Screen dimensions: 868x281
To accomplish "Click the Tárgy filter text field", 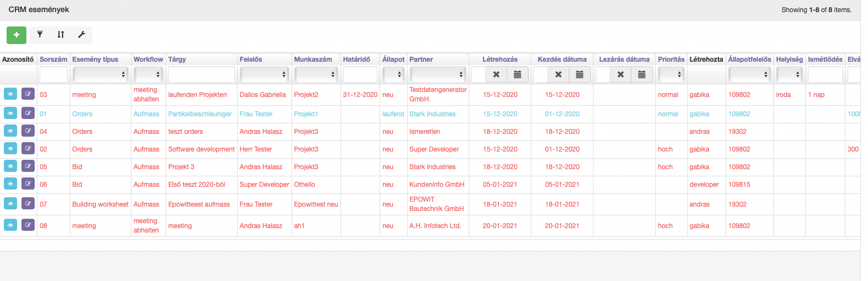I will pos(201,74).
